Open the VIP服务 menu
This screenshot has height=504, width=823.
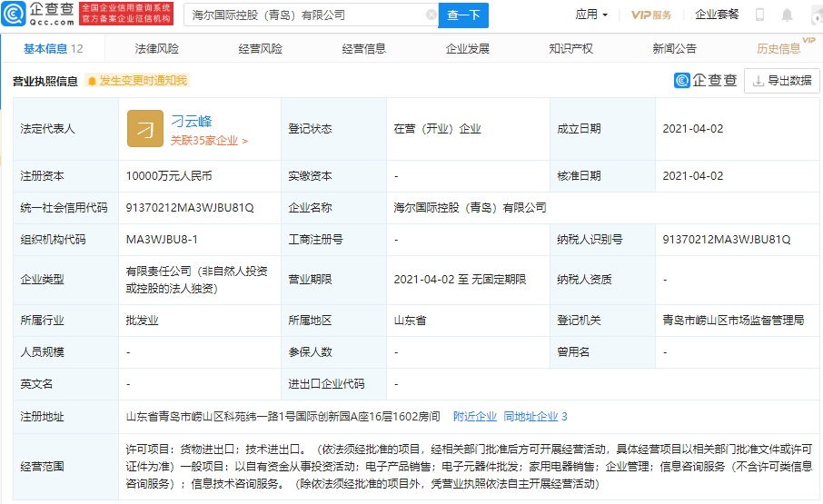651,15
